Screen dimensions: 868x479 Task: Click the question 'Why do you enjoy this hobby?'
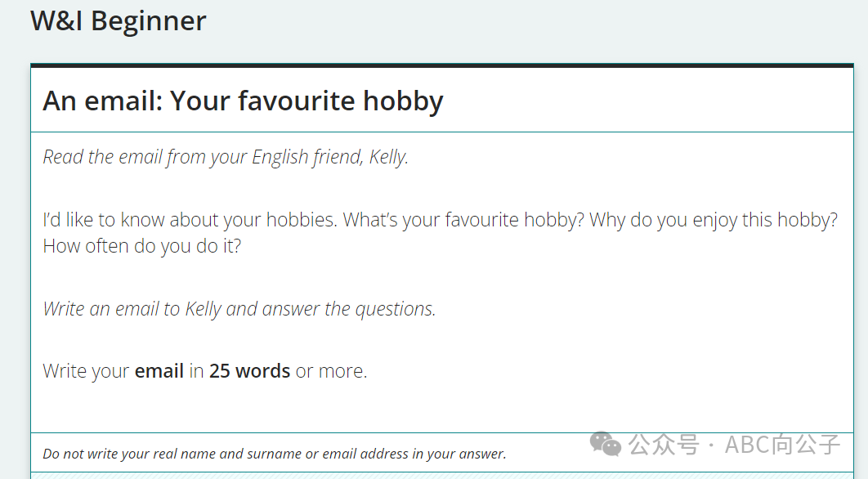[x=714, y=221]
